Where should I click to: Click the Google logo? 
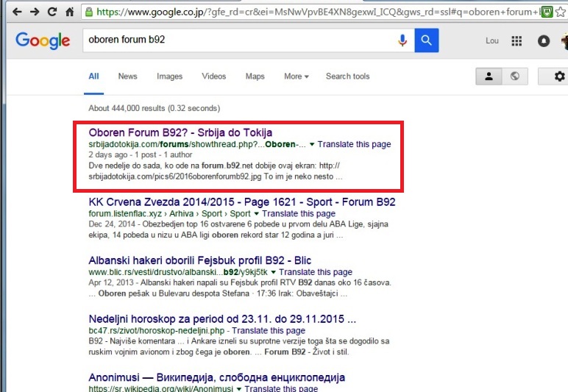43,40
